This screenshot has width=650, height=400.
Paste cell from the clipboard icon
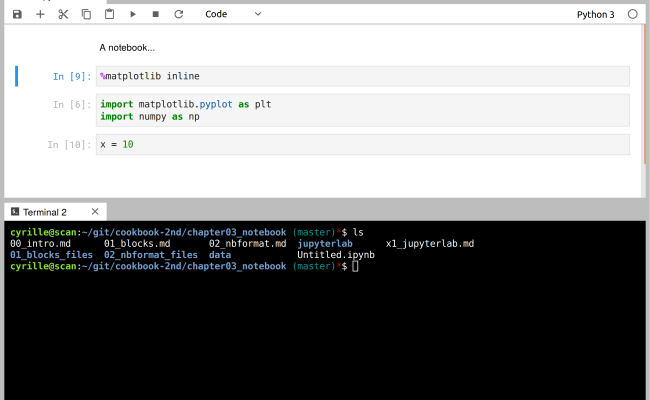pyautogui.click(x=109, y=14)
